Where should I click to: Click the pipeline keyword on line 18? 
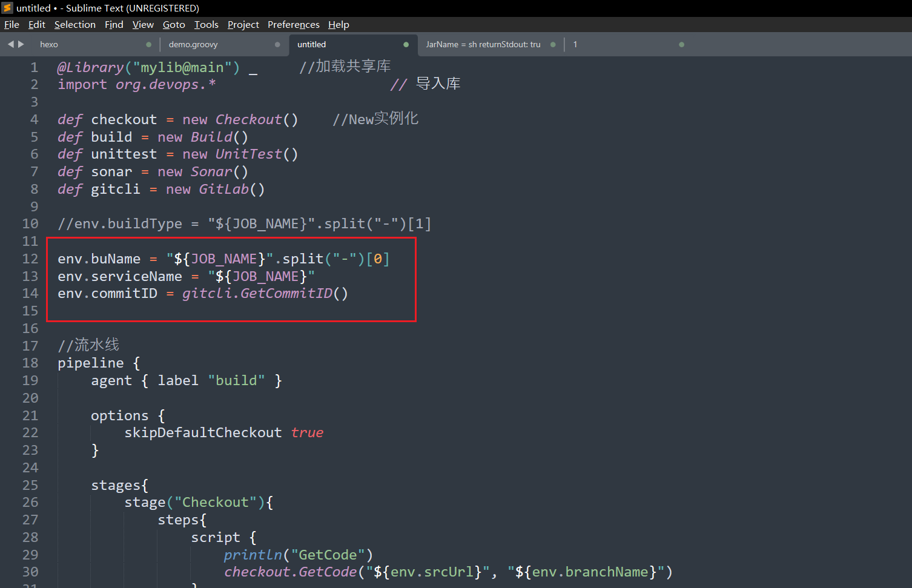(x=91, y=363)
